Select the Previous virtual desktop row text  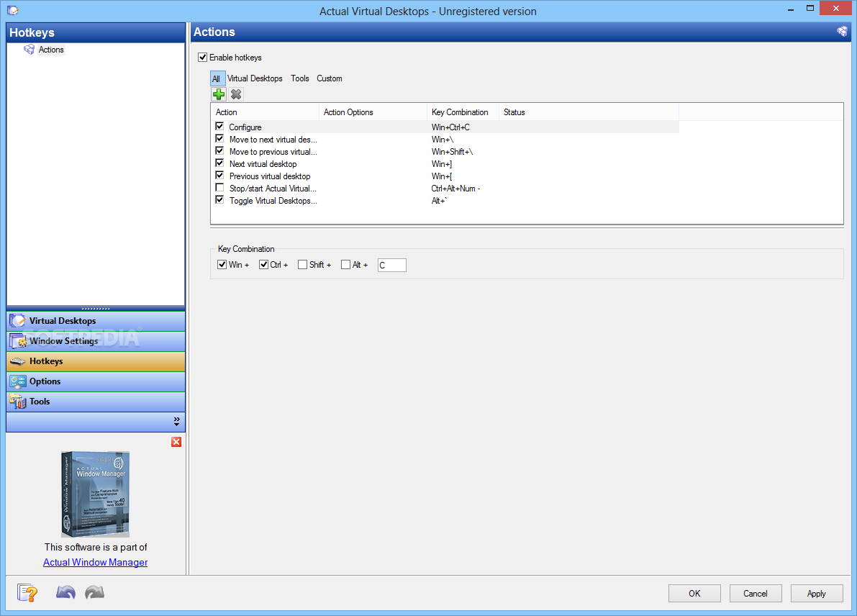269,176
